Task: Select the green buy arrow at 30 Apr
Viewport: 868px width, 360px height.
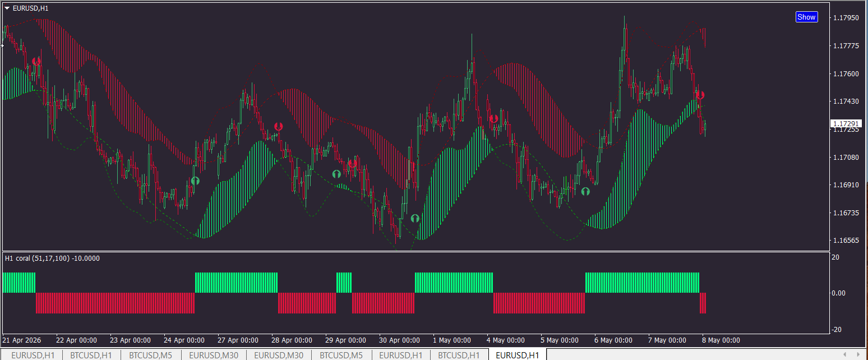Action: (415, 218)
